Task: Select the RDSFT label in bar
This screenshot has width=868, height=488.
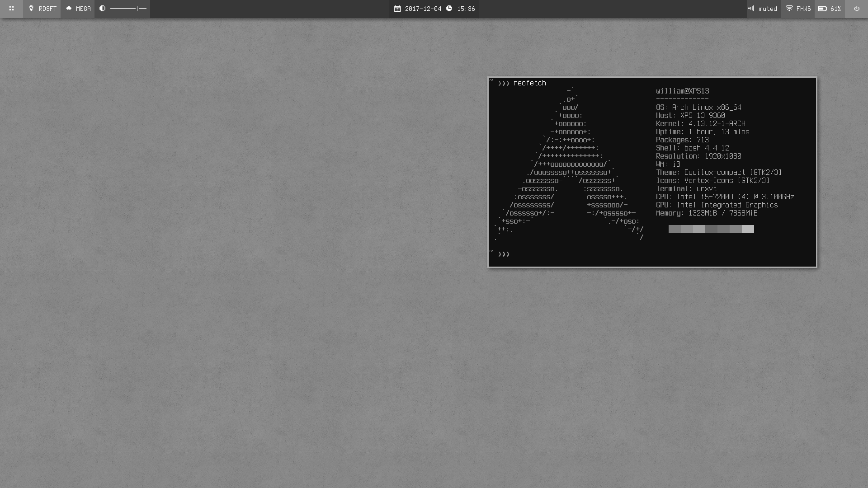Action: point(47,9)
